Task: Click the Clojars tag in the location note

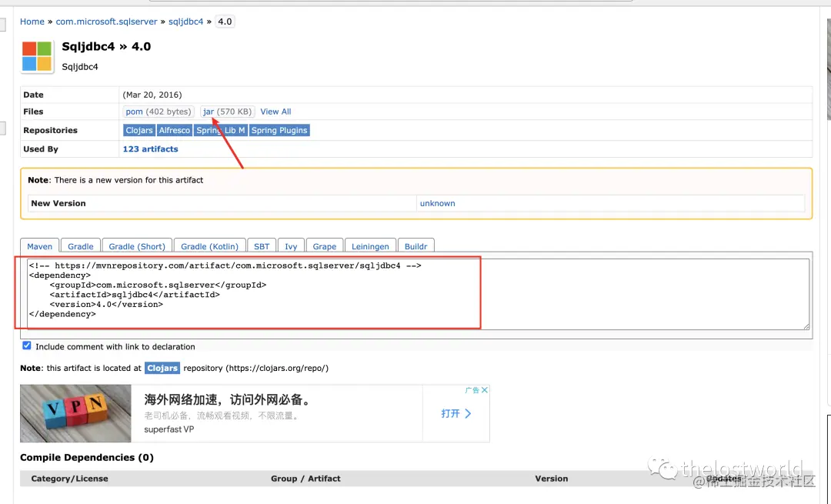Action: click(x=162, y=368)
